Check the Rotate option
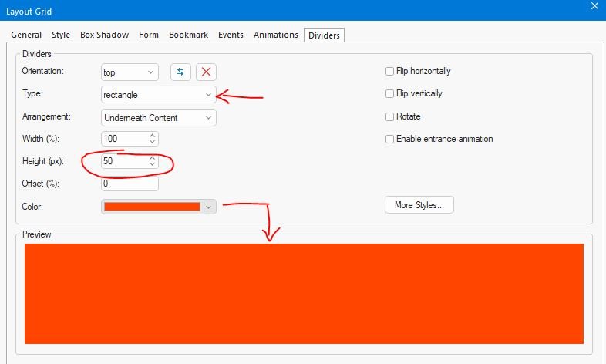 tap(390, 117)
